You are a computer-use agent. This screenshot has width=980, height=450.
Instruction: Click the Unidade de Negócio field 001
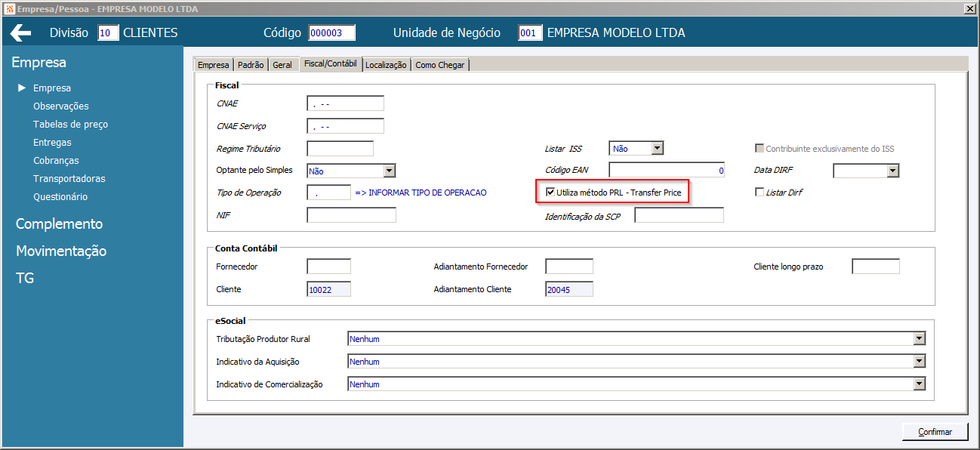tap(530, 33)
